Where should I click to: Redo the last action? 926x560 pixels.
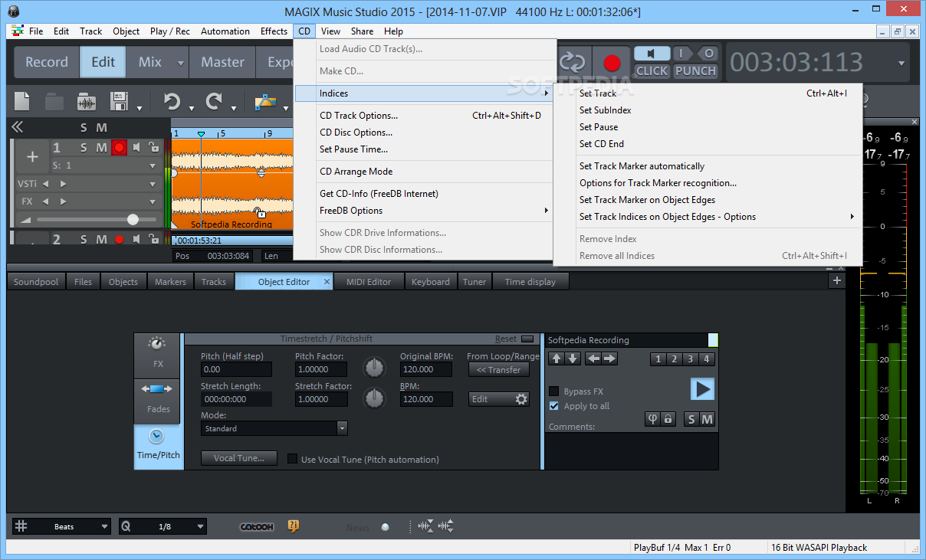click(x=214, y=102)
